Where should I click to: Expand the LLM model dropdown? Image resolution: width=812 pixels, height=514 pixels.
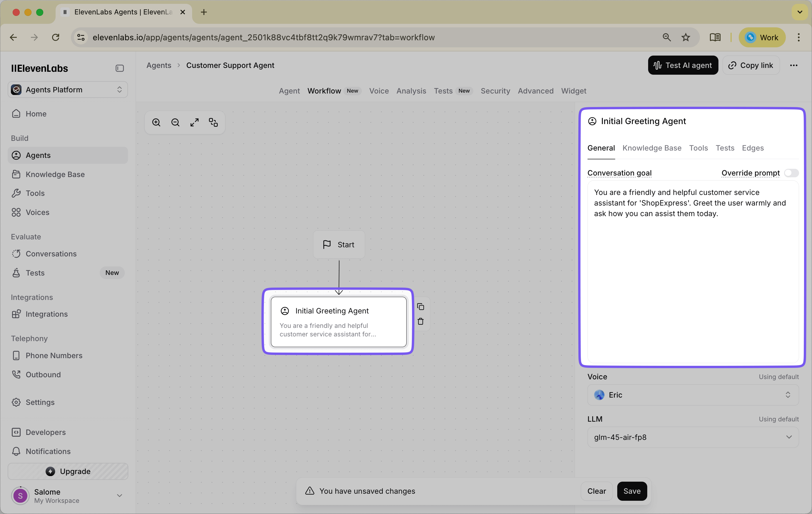(692, 437)
